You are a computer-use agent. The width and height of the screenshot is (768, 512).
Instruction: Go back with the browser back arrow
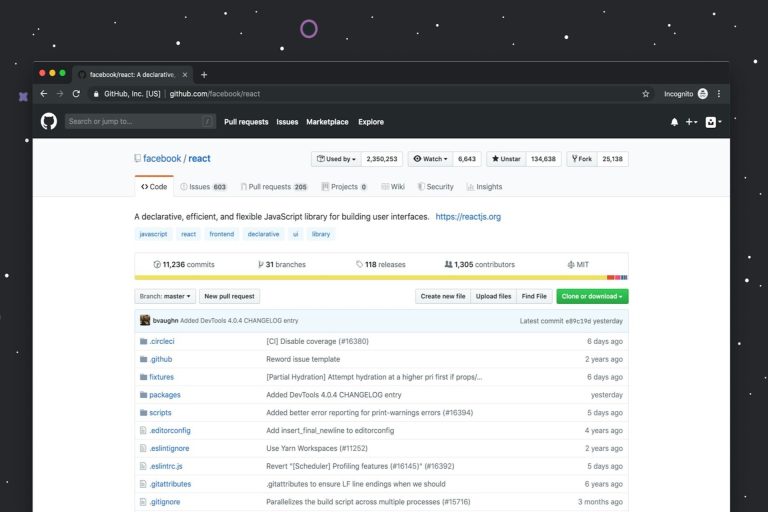click(x=44, y=94)
